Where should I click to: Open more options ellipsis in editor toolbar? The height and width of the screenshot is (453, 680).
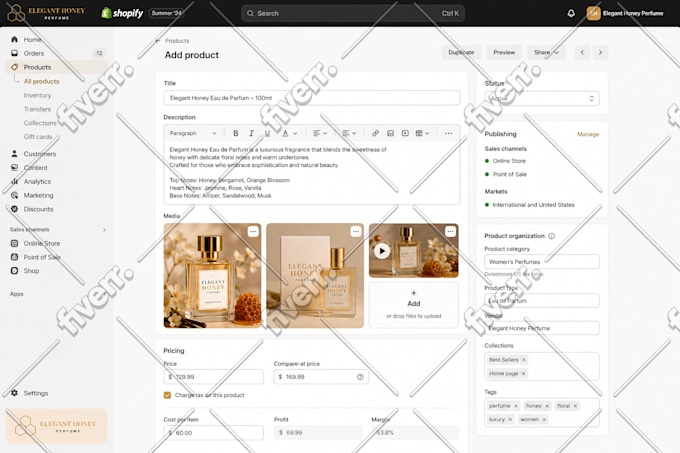[448, 133]
